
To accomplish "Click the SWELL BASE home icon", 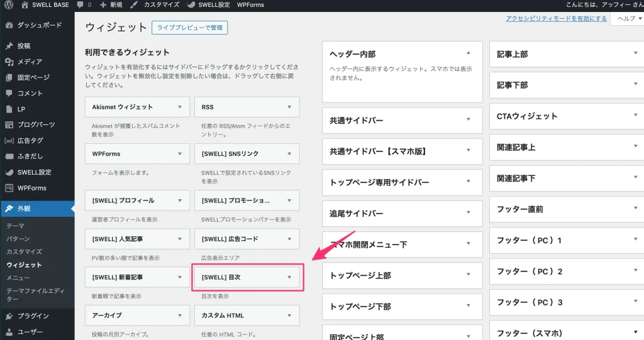I will click(x=25, y=5).
